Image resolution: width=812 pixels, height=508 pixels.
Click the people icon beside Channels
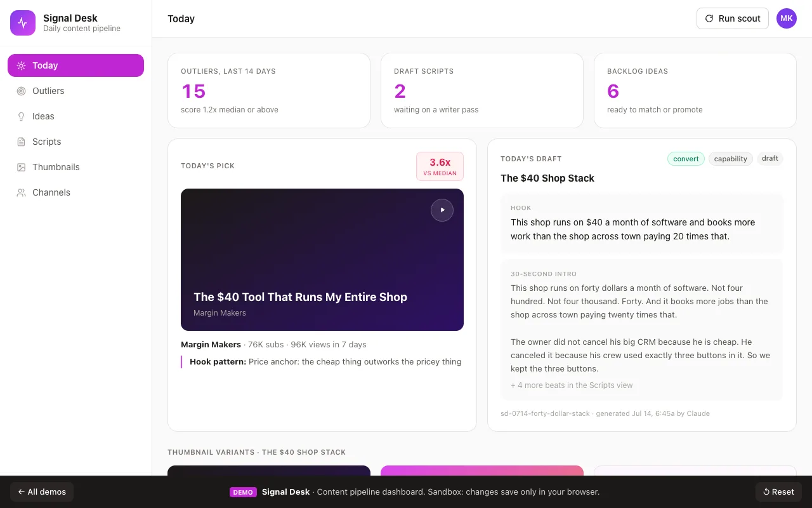pyautogui.click(x=21, y=192)
